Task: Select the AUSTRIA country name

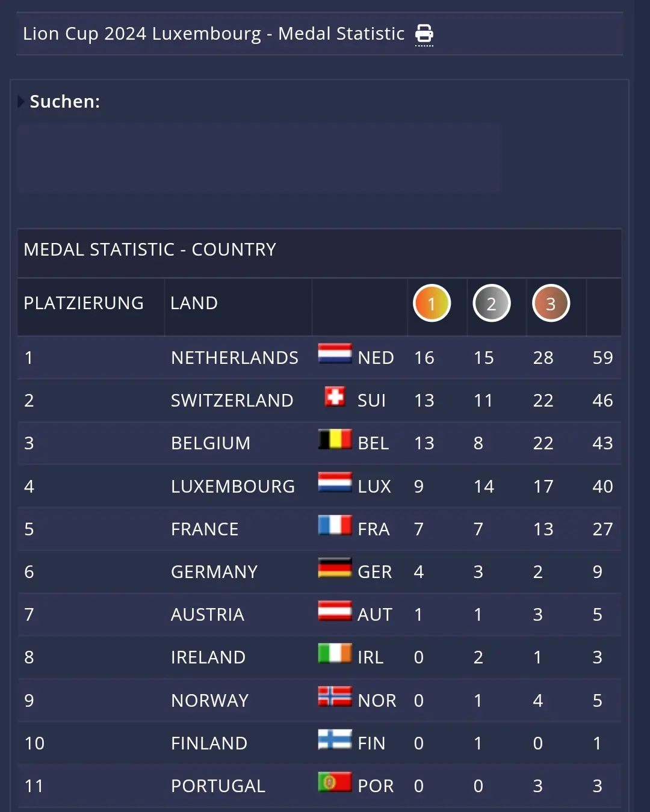Action: (x=208, y=615)
